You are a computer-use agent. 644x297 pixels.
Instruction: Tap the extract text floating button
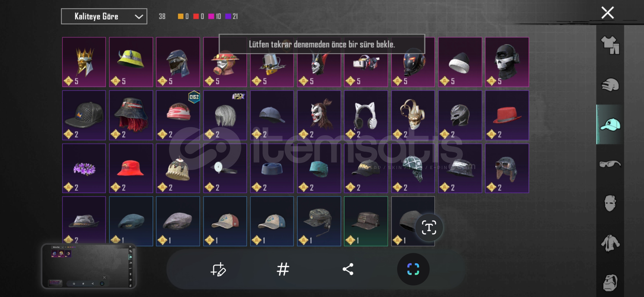click(429, 227)
